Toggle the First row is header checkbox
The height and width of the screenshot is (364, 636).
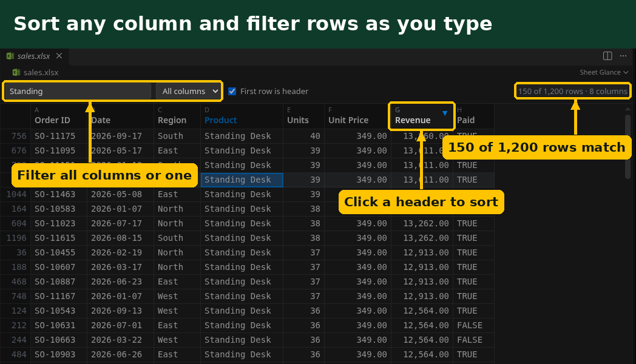pos(232,91)
